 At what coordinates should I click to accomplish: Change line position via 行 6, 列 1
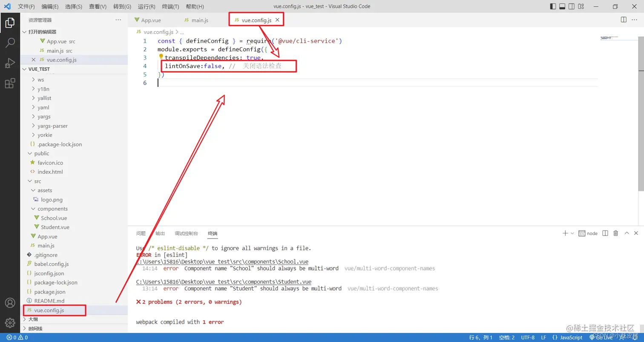pyautogui.click(x=481, y=338)
